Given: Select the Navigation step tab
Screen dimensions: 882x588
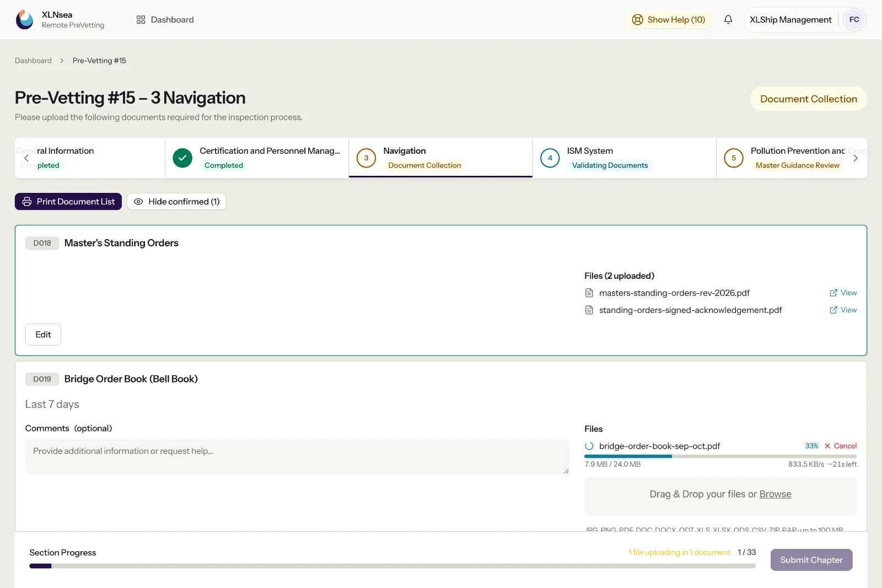Looking at the screenshot, I should (x=440, y=158).
